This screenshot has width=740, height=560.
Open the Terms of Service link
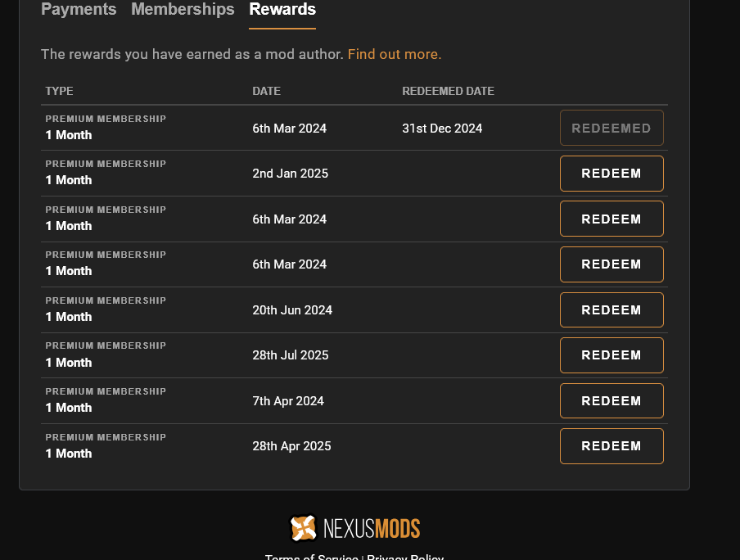click(311, 557)
